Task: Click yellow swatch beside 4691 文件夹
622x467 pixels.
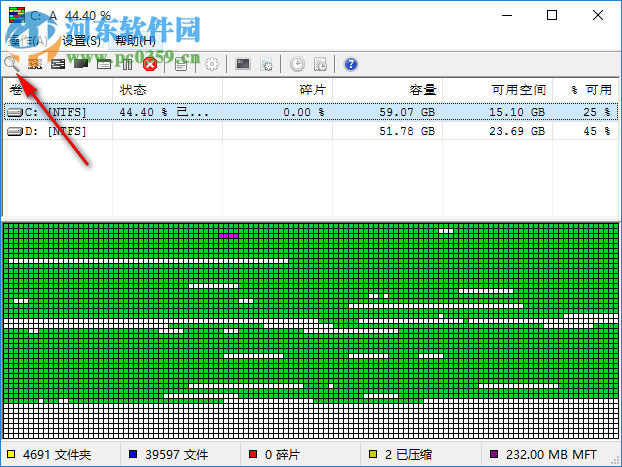Action: coord(11,454)
